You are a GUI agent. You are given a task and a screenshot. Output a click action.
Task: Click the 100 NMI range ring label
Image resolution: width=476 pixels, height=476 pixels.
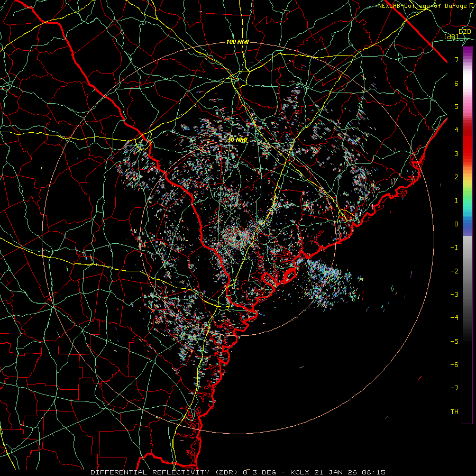[237, 42]
